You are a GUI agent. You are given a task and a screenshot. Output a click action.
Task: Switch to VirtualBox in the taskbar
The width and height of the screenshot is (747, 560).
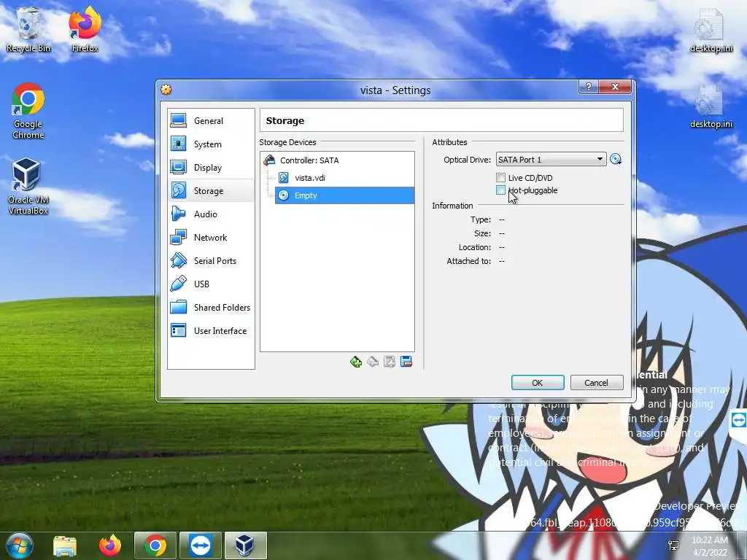[x=246, y=545]
